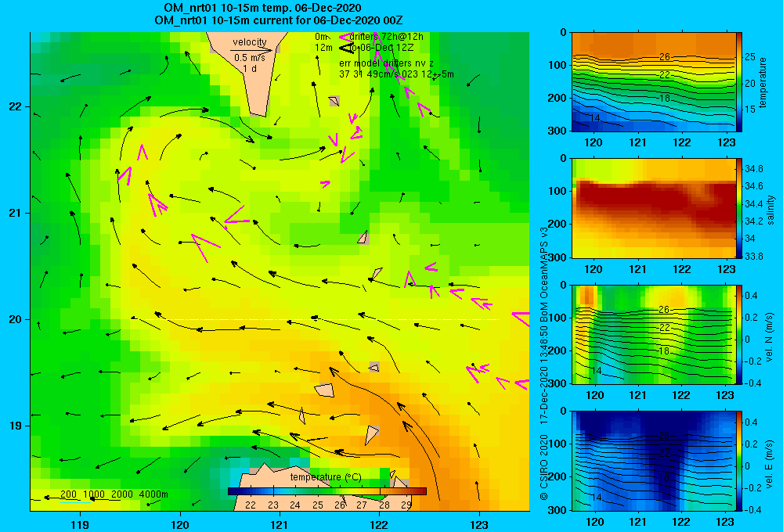Open the salinity depth section panel
Screen dimensions: 783x532
(x=654, y=208)
